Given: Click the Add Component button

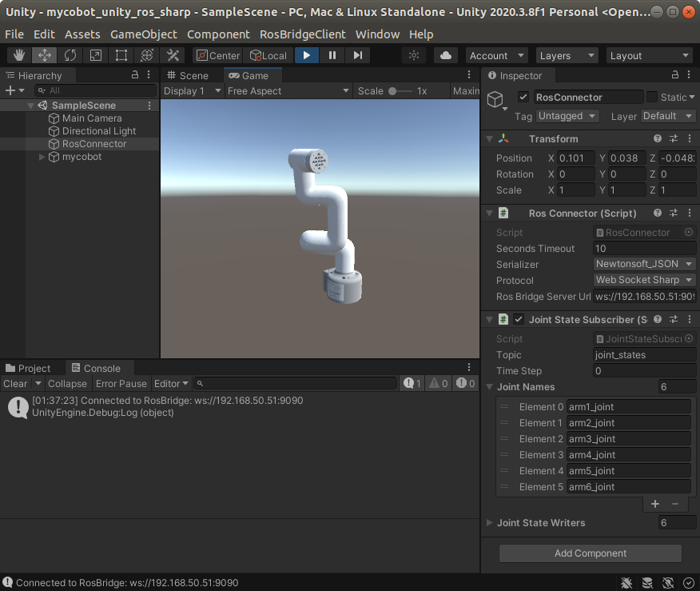Looking at the screenshot, I should coord(590,553).
